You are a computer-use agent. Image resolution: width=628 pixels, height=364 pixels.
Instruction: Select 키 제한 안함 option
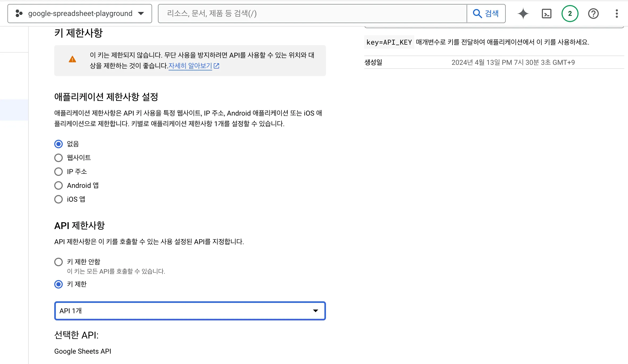coord(58,262)
